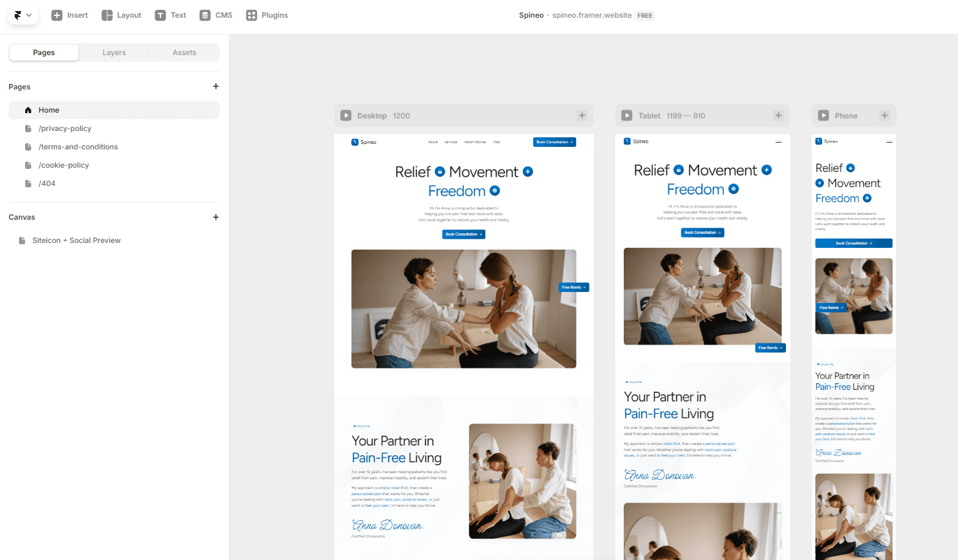Click the /privacy-policy page file icon
Image resolution: width=958 pixels, height=560 pixels.
28,129
